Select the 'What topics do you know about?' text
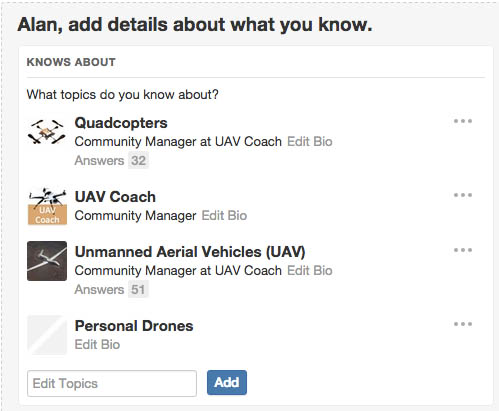 click(123, 95)
